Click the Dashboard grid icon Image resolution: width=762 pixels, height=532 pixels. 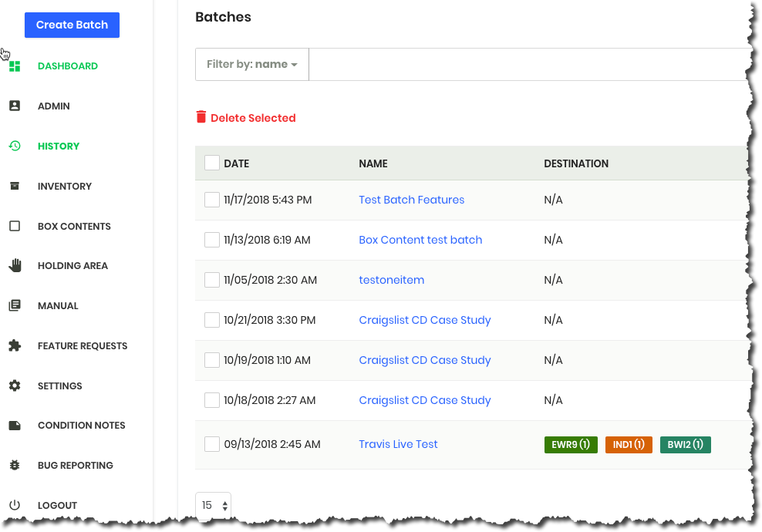click(15, 66)
